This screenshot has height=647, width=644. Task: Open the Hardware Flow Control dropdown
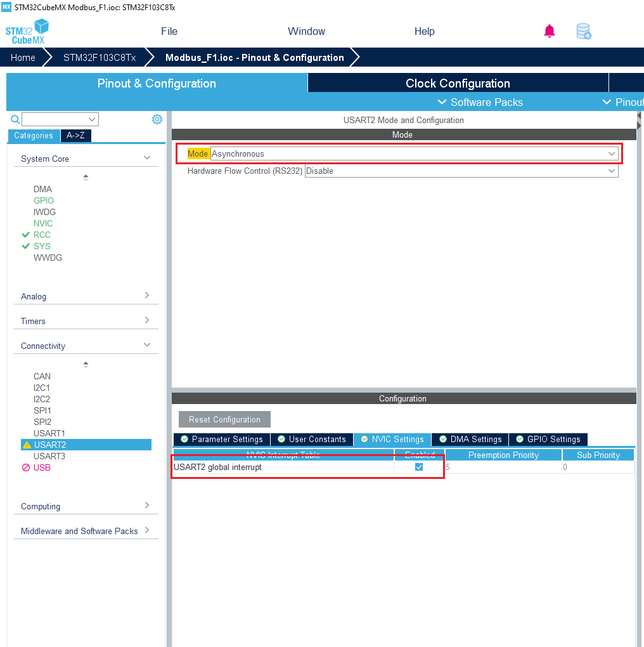pyautogui.click(x=461, y=171)
